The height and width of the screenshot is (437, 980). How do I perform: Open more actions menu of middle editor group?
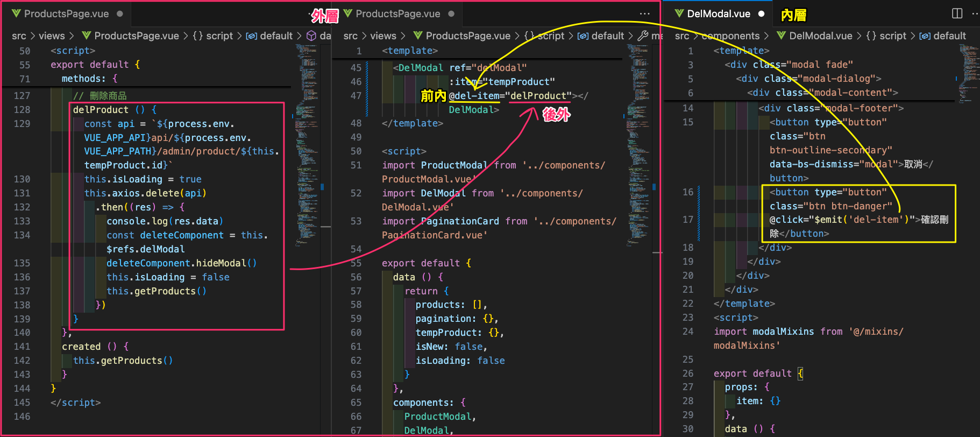click(644, 14)
